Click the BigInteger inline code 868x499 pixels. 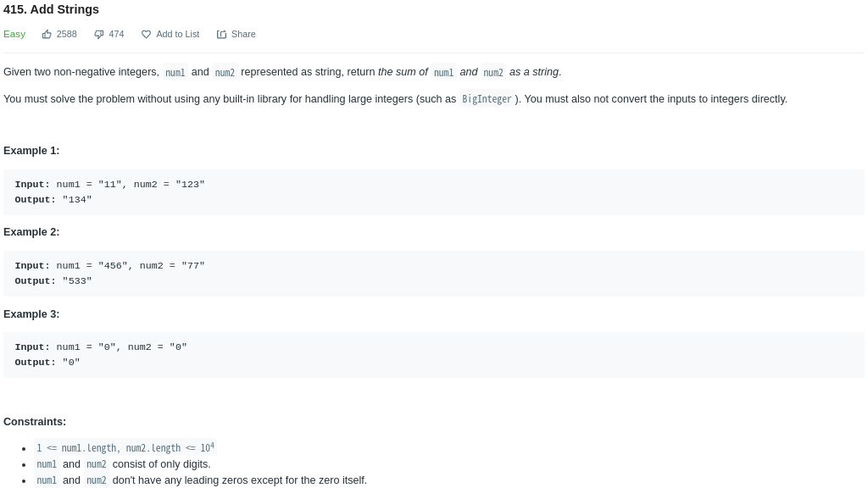pos(487,99)
